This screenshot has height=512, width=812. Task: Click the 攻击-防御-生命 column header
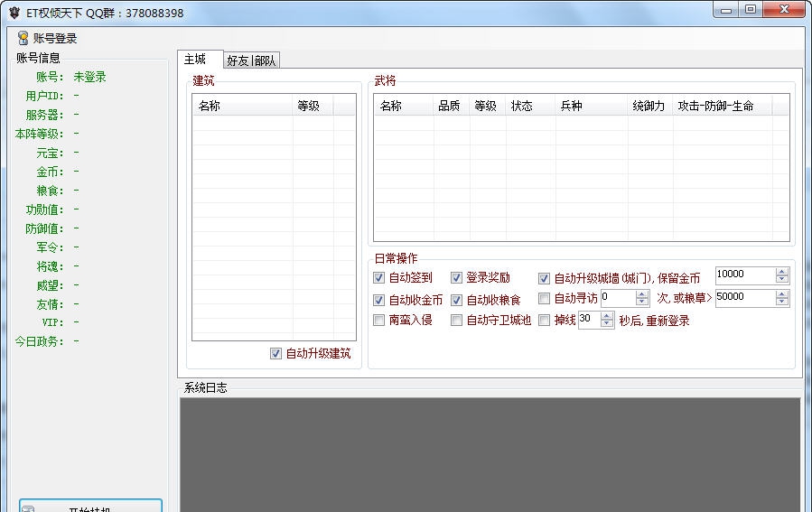point(722,106)
